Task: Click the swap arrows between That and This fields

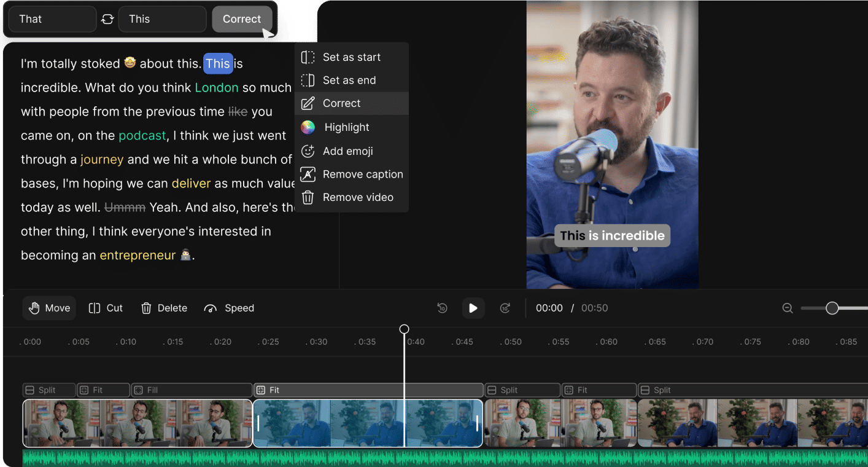Action: coord(107,19)
